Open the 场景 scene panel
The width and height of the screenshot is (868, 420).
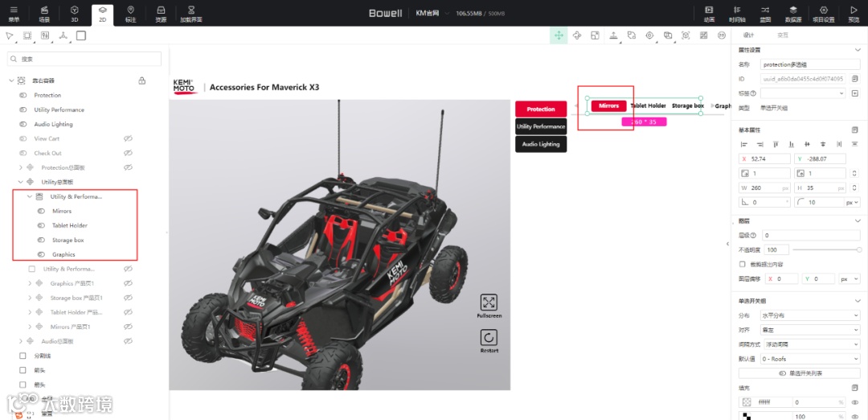[44, 14]
